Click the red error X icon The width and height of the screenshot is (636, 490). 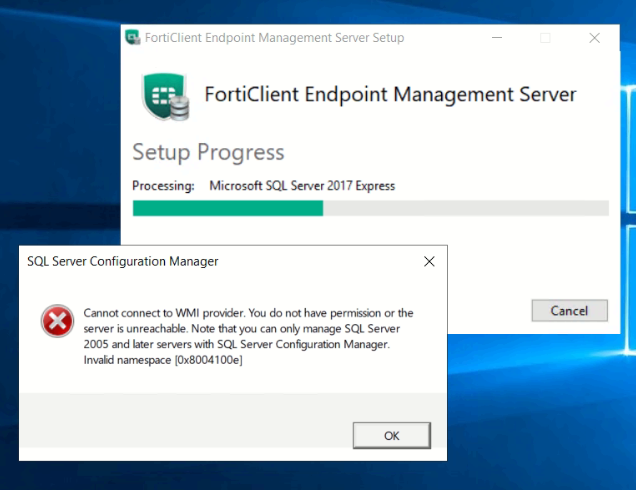point(57,321)
